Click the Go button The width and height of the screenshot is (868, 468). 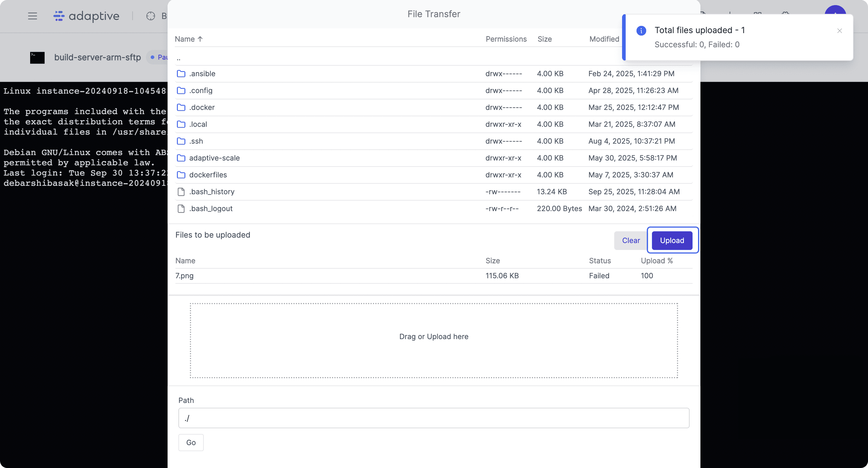coord(191,442)
